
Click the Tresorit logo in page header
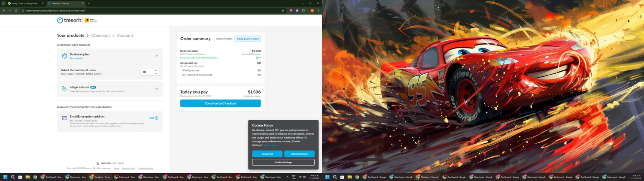pyautogui.click(x=69, y=20)
